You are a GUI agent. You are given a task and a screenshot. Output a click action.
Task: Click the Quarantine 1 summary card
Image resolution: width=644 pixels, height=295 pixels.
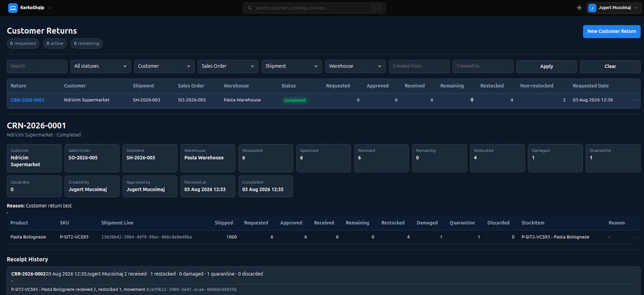point(613,158)
